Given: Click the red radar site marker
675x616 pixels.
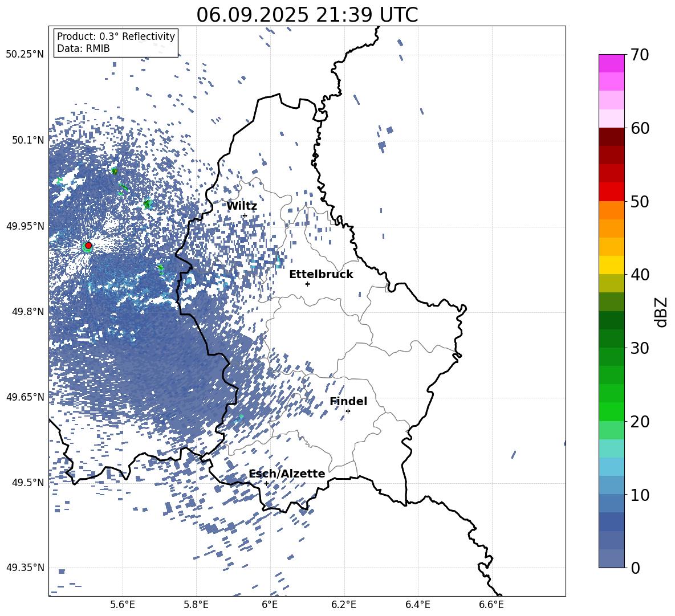Looking at the screenshot, I should (88, 245).
